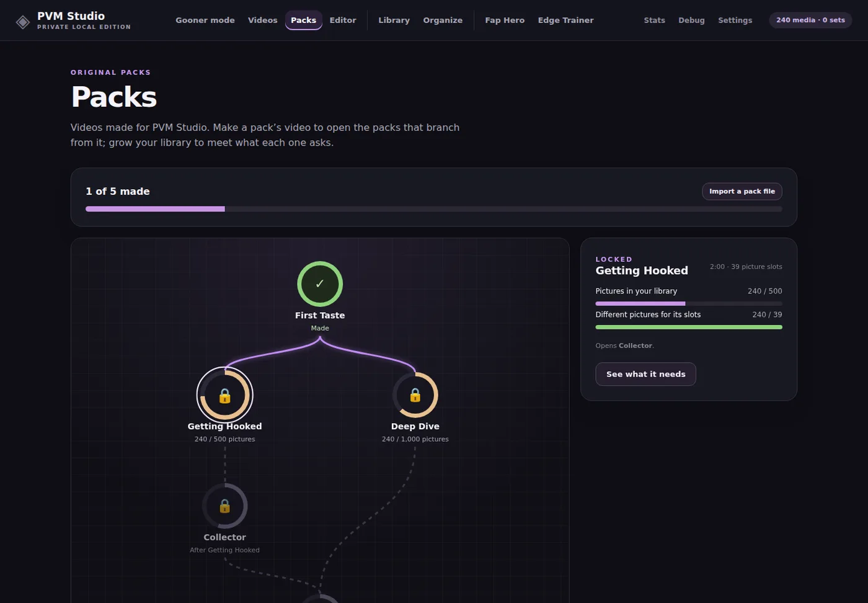Switch to the Organize tab

(443, 20)
